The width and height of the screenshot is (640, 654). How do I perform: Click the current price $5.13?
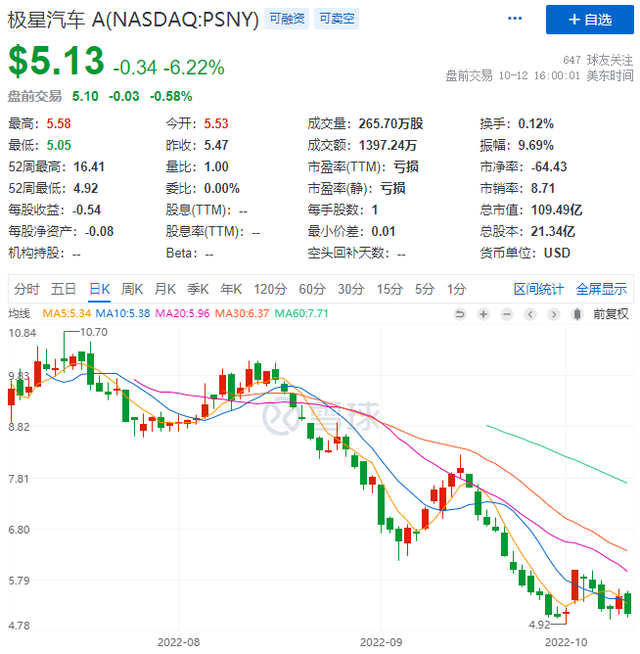[56, 61]
